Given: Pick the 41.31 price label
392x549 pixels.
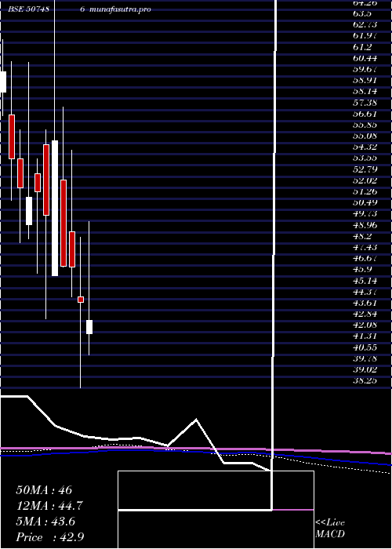Looking at the screenshot, I should pos(365,336).
